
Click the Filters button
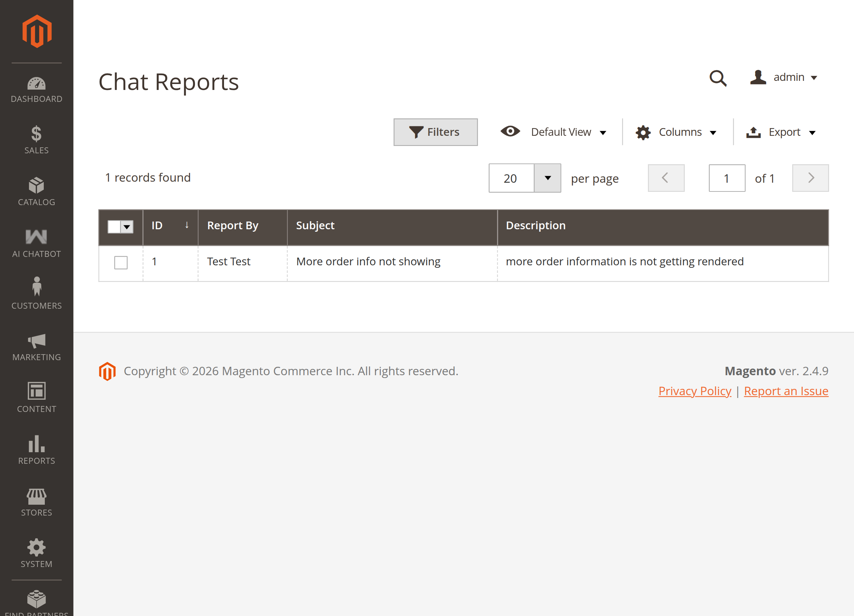click(x=436, y=132)
